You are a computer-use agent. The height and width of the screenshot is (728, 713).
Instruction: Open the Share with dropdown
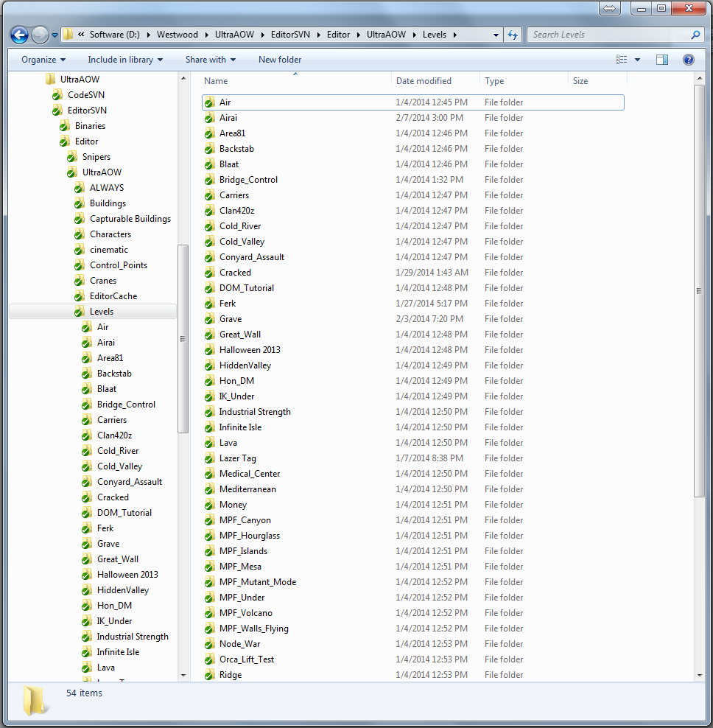click(211, 60)
